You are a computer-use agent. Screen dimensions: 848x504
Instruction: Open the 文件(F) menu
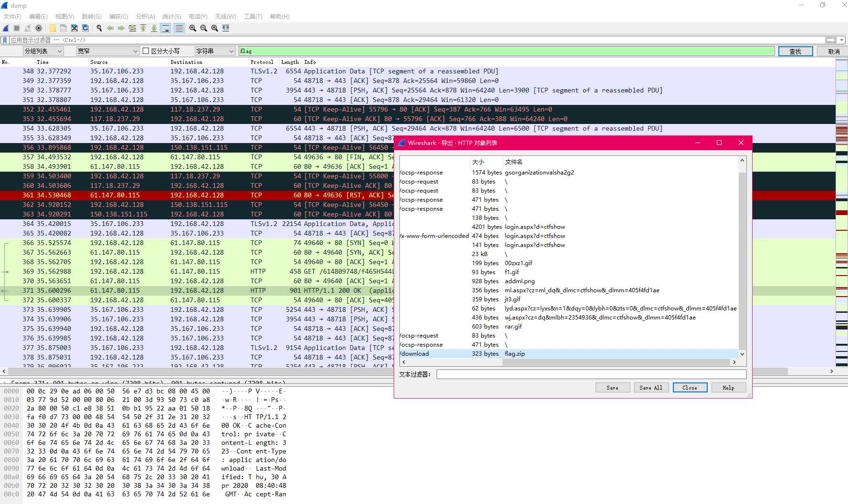pos(12,16)
